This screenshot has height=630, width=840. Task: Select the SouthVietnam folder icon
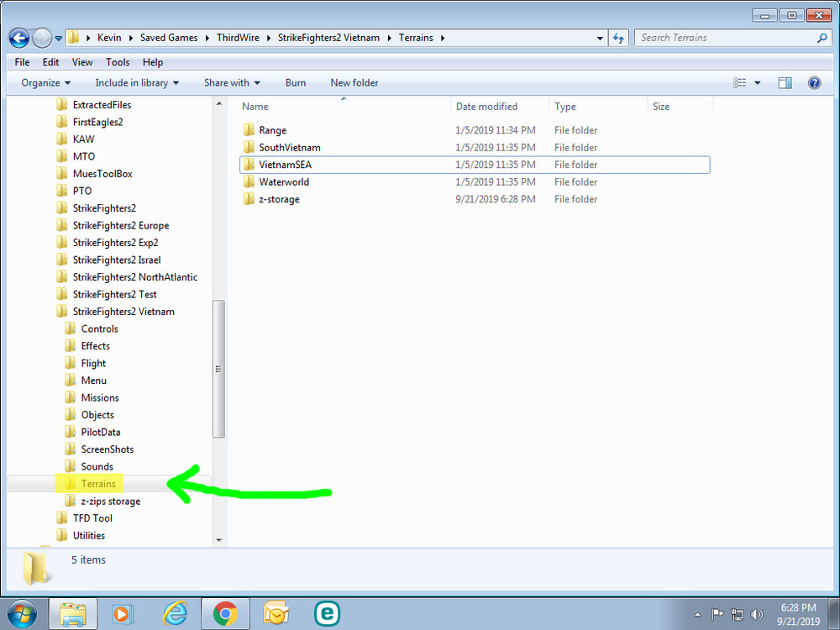249,147
